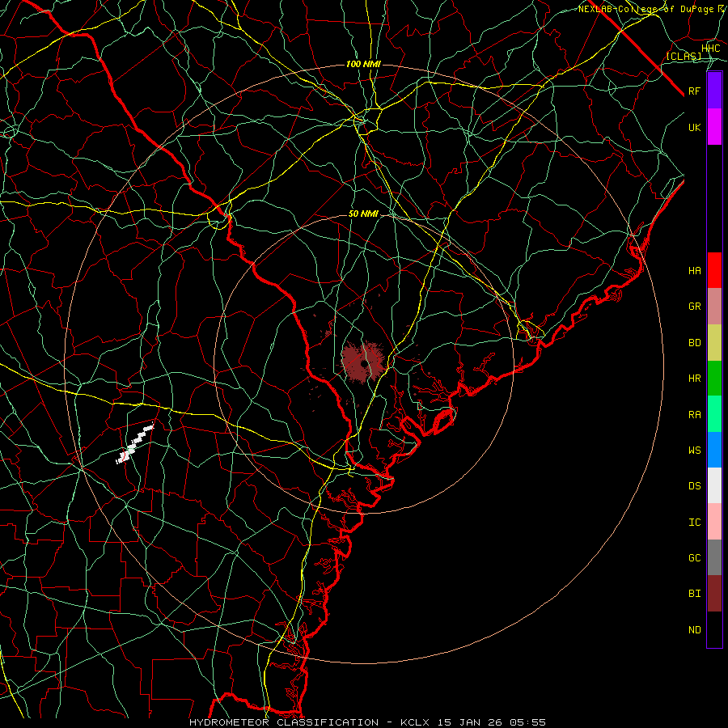Image resolution: width=728 pixels, height=728 pixels.
Task: Click the dark red biological echo cluster
Action: 362,362
